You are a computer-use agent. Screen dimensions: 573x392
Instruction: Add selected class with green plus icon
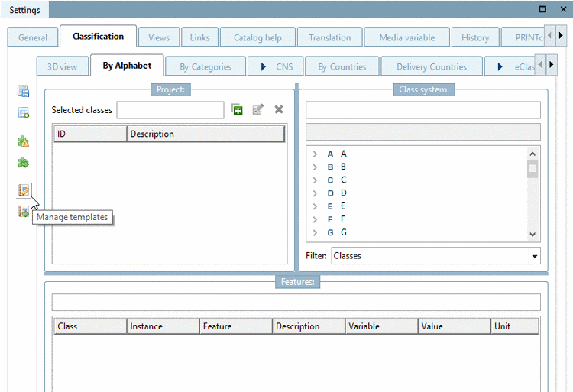point(237,109)
